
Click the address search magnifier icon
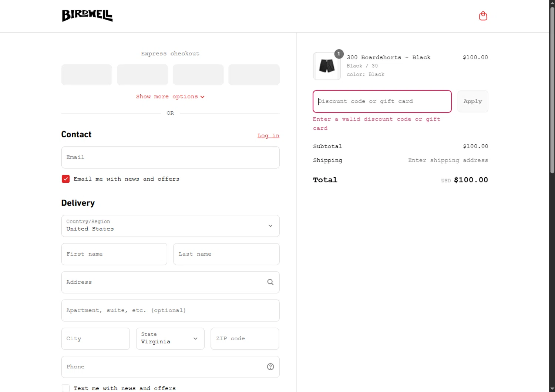point(270,282)
